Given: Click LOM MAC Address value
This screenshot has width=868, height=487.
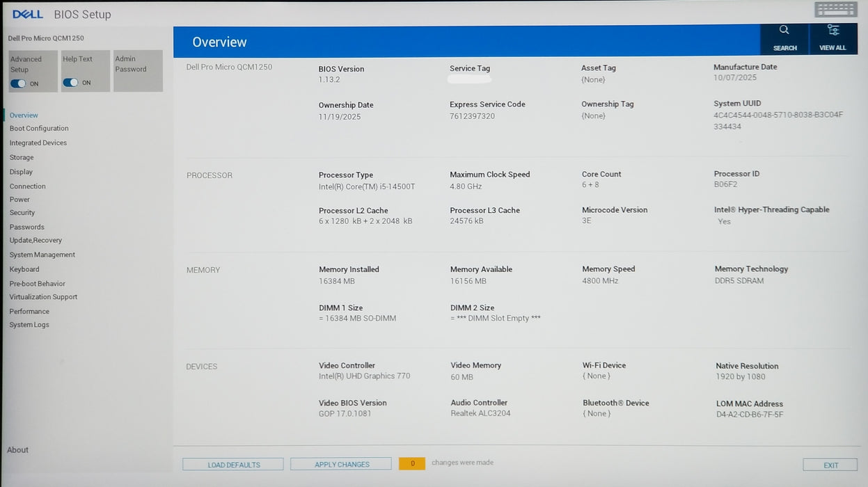Looking at the screenshot, I should (x=750, y=415).
